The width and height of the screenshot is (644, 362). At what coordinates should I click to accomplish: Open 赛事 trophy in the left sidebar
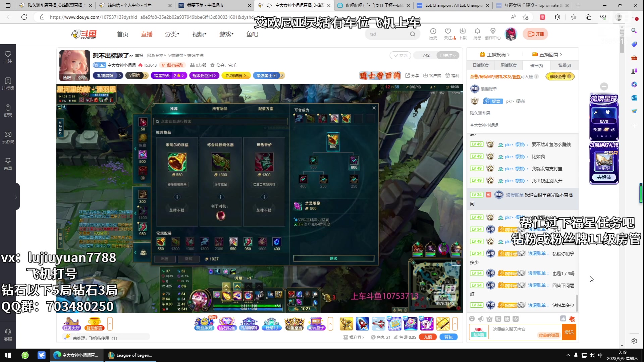point(8,164)
